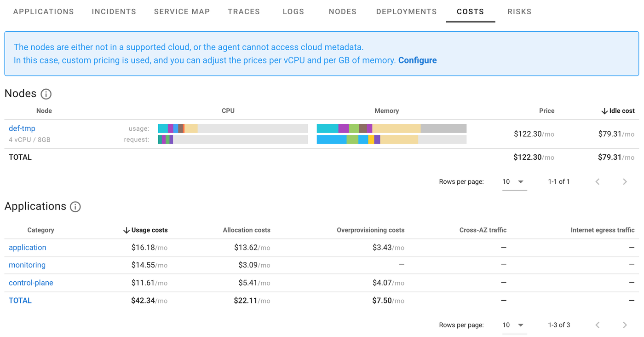
Task: Open the Configure pricing link
Action: pos(417,60)
